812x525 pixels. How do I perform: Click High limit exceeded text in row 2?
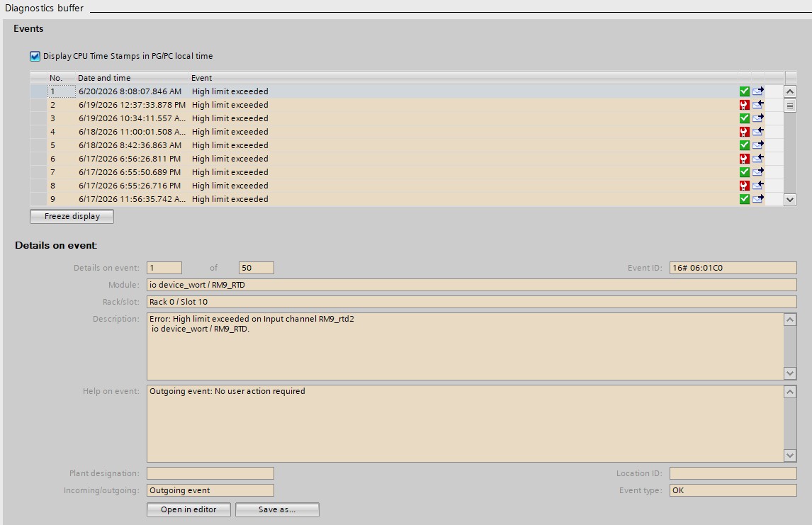[x=230, y=105]
